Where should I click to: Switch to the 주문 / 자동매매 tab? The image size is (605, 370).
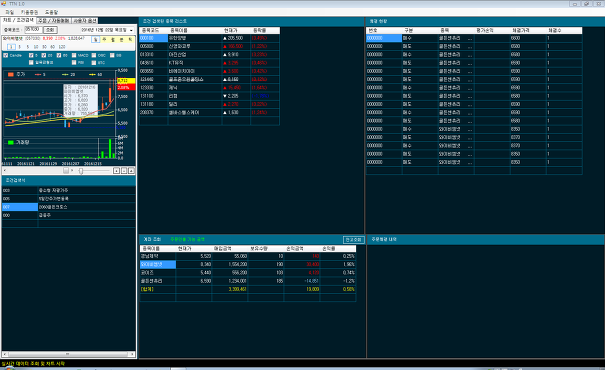point(54,20)
